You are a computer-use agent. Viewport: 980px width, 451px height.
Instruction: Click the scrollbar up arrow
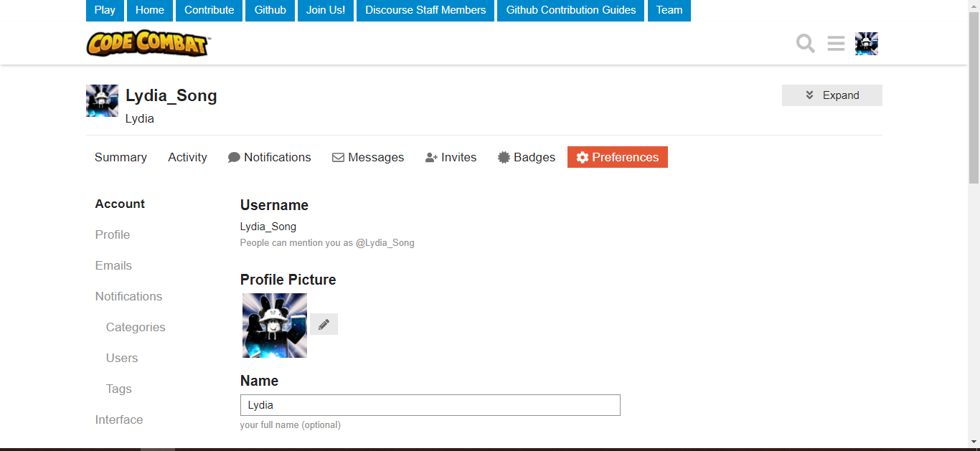[974, 6]
